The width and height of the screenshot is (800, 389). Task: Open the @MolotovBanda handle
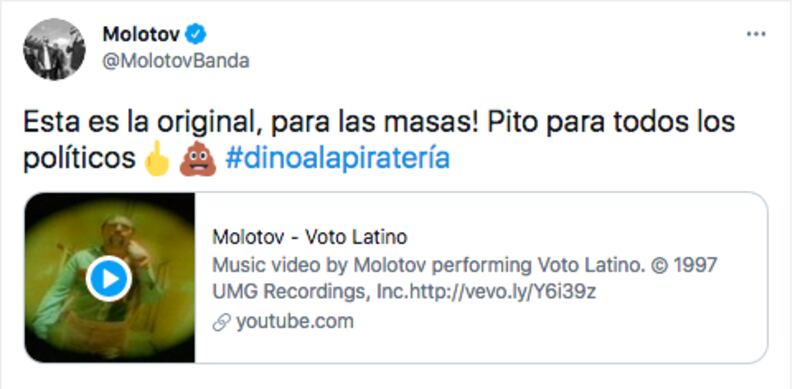[176, 61]
